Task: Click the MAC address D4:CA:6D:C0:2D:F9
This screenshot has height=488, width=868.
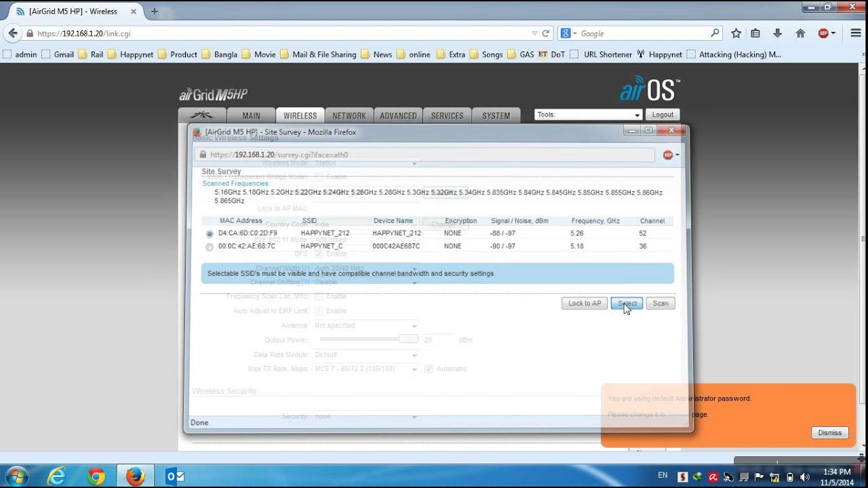Action: [x=248, y=233]
